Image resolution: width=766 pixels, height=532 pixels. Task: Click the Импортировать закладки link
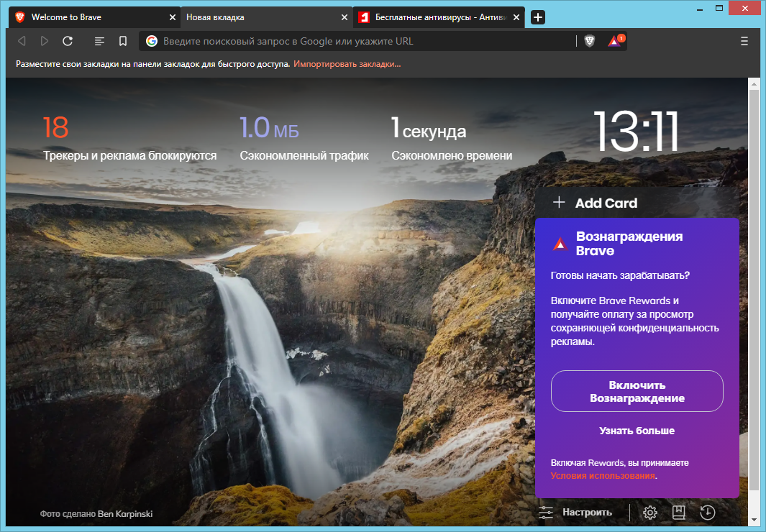[347, 64]
